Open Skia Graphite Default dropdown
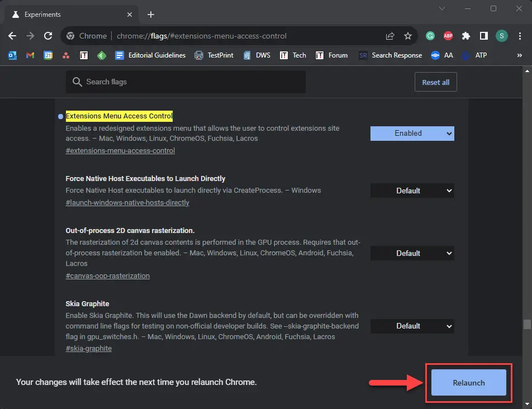The image size is (532, 409). (412, 326)
